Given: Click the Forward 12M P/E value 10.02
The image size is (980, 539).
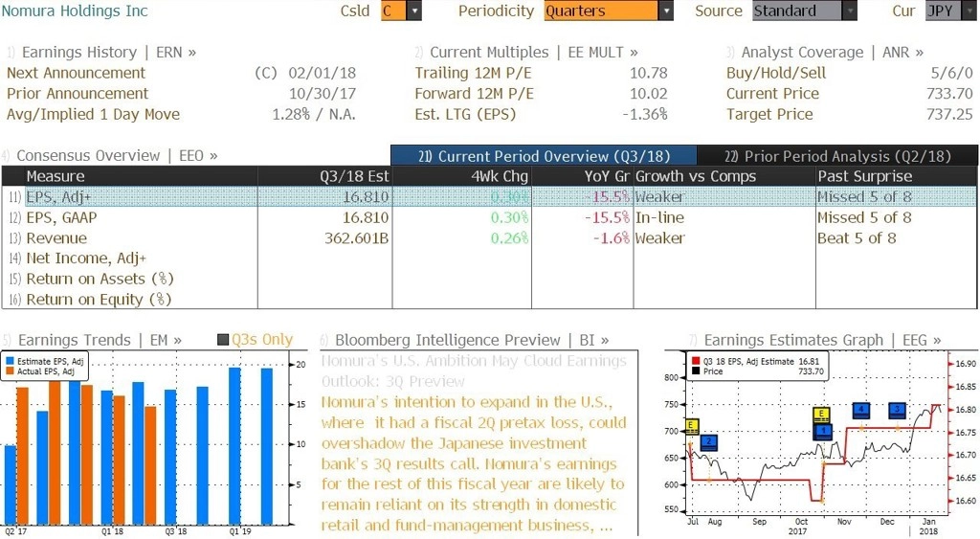Looking at the screenshot, I should (648, 94).
